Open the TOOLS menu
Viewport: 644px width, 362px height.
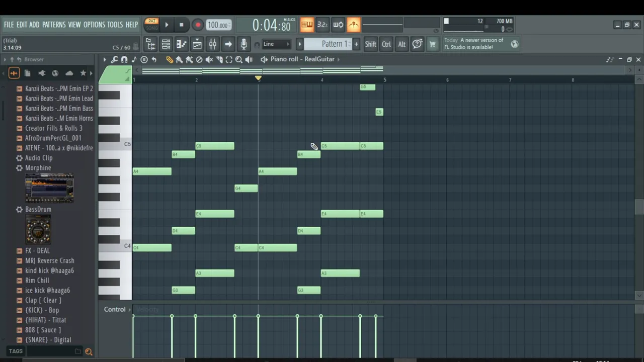tap(115, 25)
